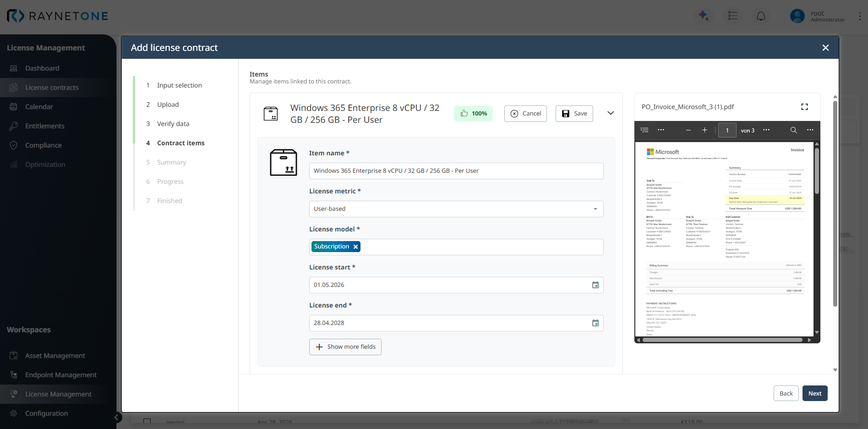Viewport: 868px width, 429px height.
Task: Save the contract item
Action: [x=574, y=114]
